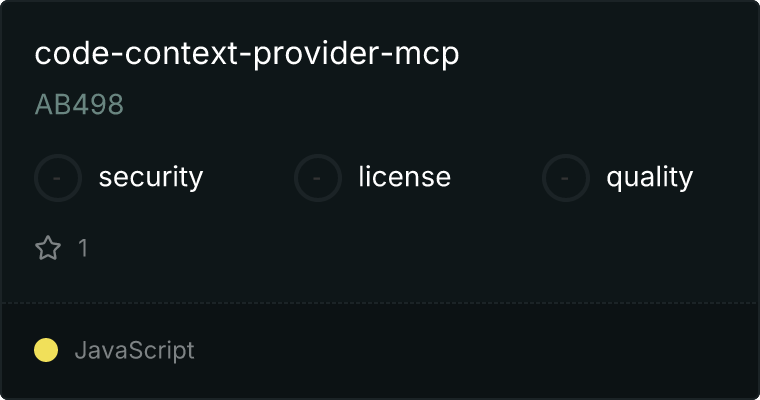Click the security score circle badge
The height and width of the screenshot is (400, 760).
coord(58,178)
